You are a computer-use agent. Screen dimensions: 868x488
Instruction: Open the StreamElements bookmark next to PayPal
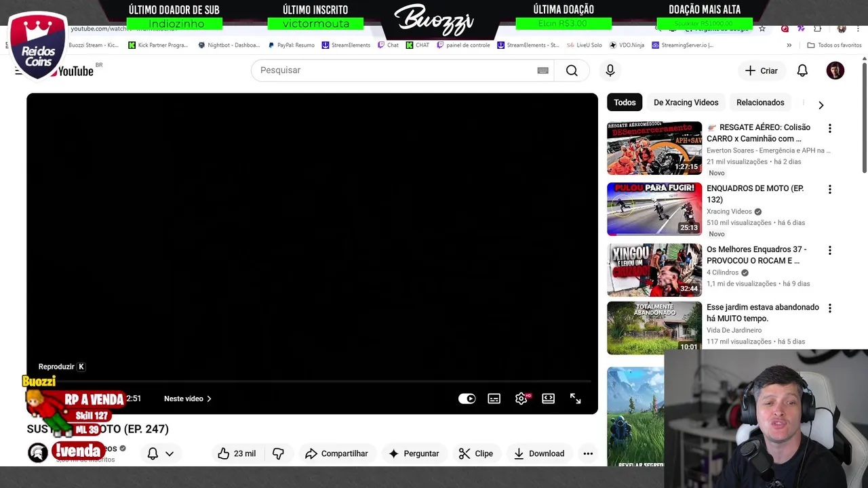pyautogui.click(x=346, y=45)
